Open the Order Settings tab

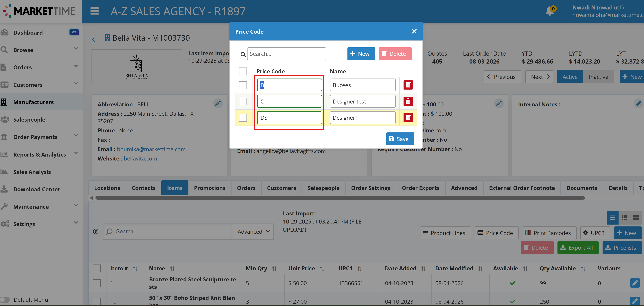pos(371,188)
